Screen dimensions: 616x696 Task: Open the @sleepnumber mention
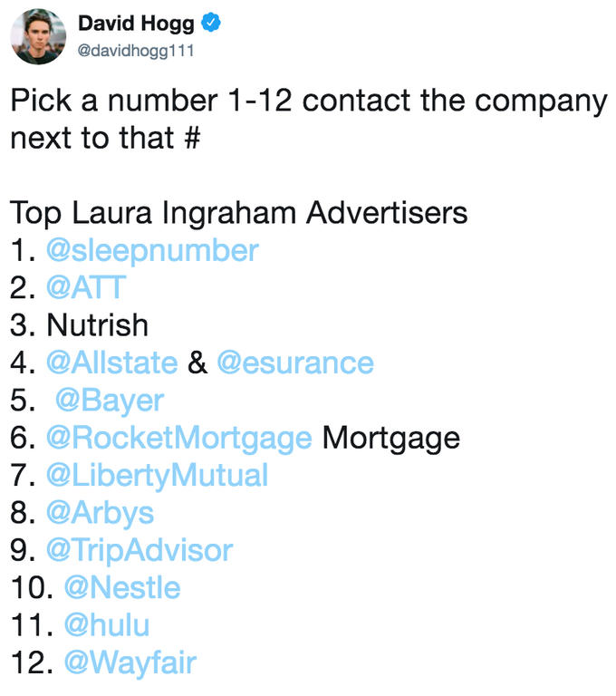pyautogui.click(x=152, y=251)
